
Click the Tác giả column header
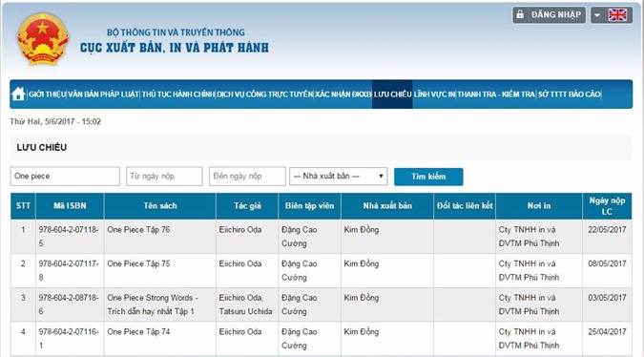(x=247, y=206)
